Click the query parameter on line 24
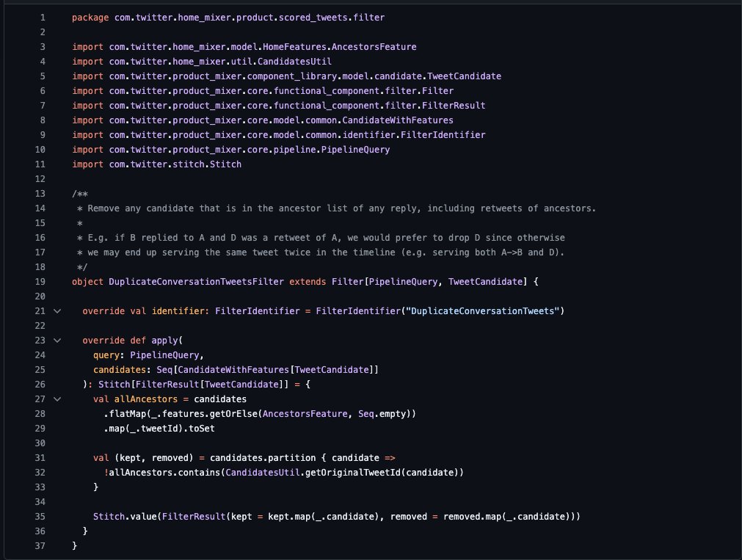 (106, 355)
